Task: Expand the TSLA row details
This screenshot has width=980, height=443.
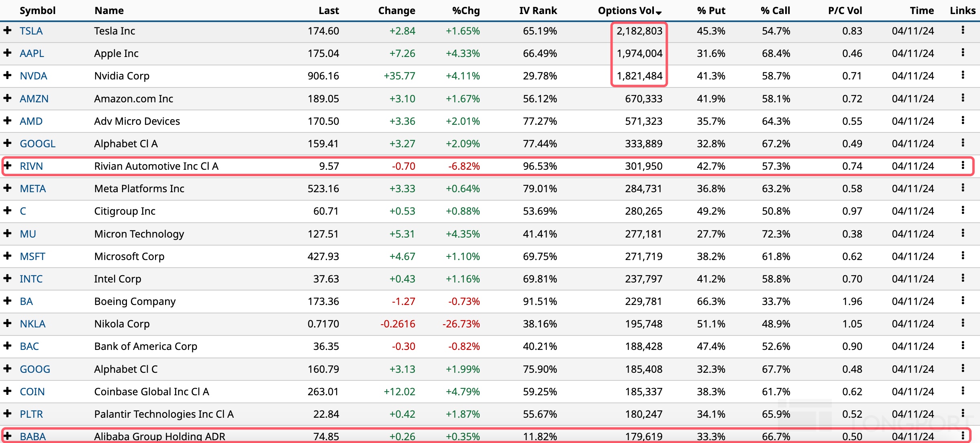Action: [x=7, y=30]
